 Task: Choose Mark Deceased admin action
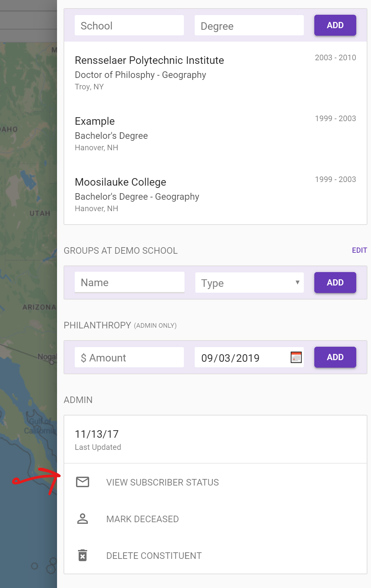click(x=143, y=519)
